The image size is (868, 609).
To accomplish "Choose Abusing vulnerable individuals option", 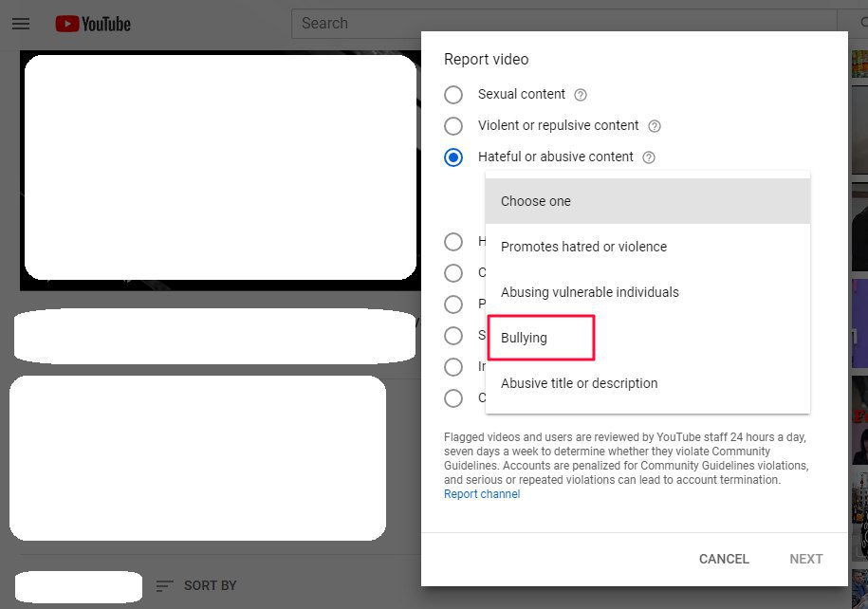I will [589, 292].
